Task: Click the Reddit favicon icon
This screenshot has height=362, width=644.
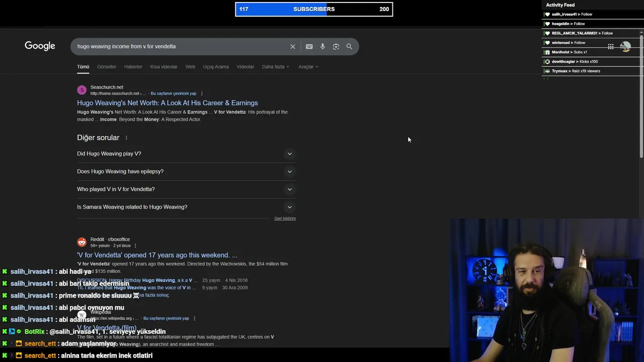Action: pos(82,242)
